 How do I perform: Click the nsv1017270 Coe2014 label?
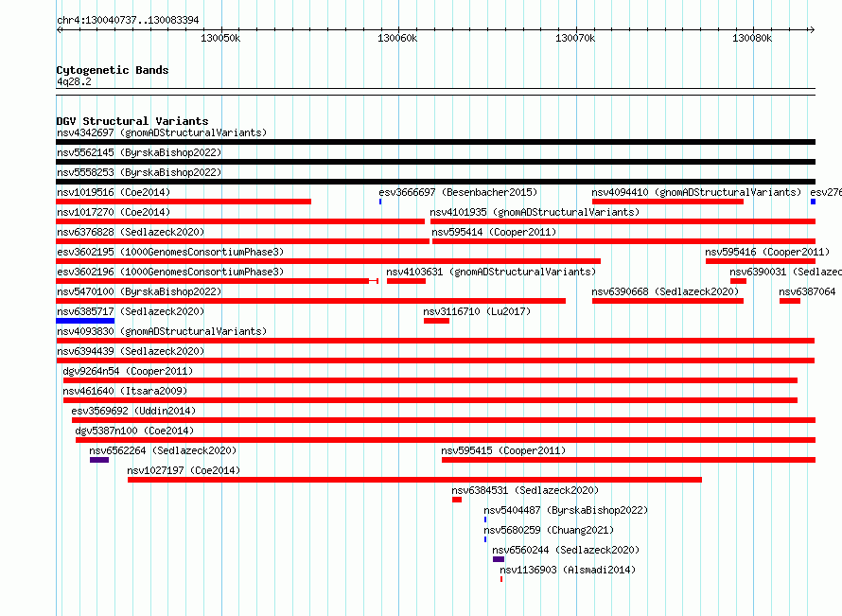[x=114, y=212]
